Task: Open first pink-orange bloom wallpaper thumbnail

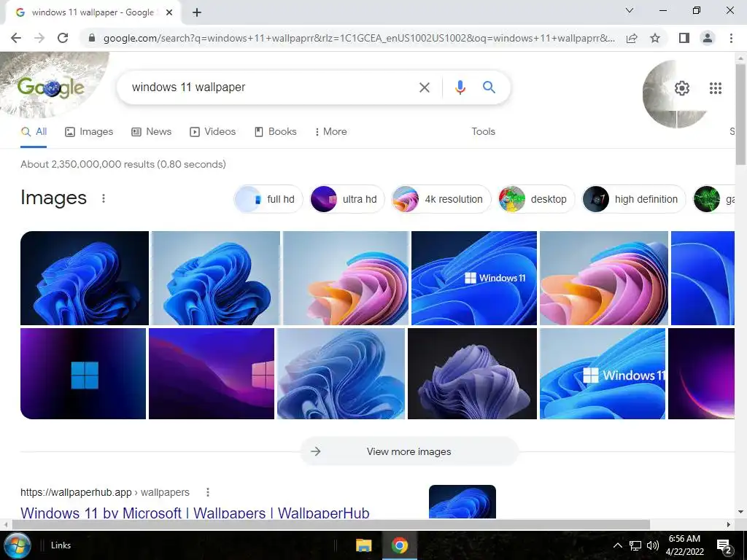Action: [346, 278]
